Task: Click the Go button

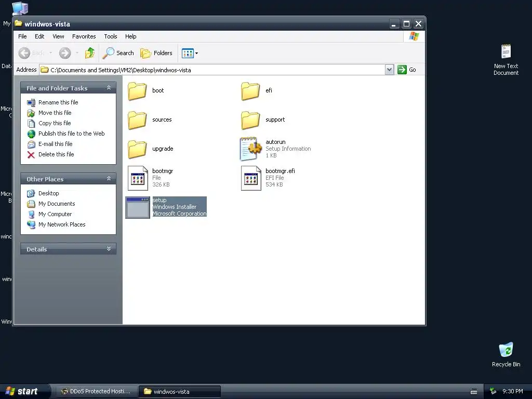Action: [x=407, y=70]
